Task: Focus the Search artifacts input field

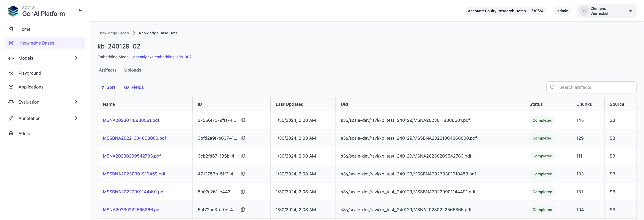Action: point(595,87)
